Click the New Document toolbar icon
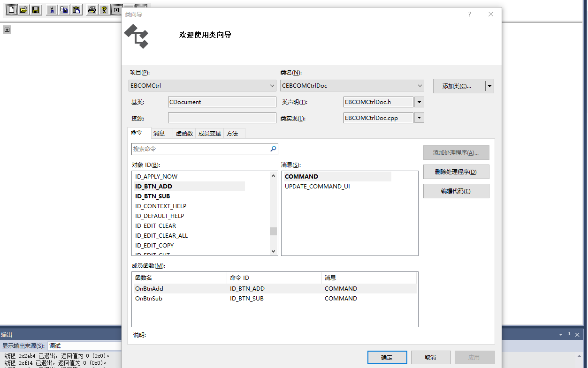 click(x=10, y=9)
